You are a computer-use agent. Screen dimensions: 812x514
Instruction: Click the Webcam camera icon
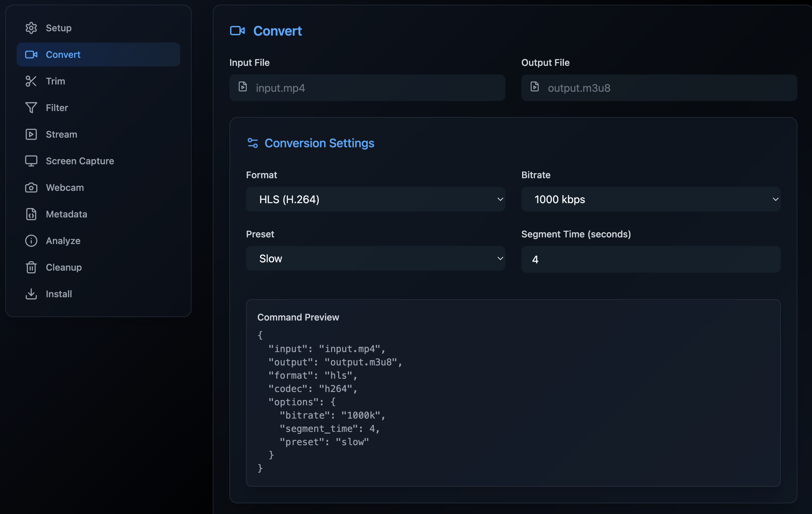point(31,188)
